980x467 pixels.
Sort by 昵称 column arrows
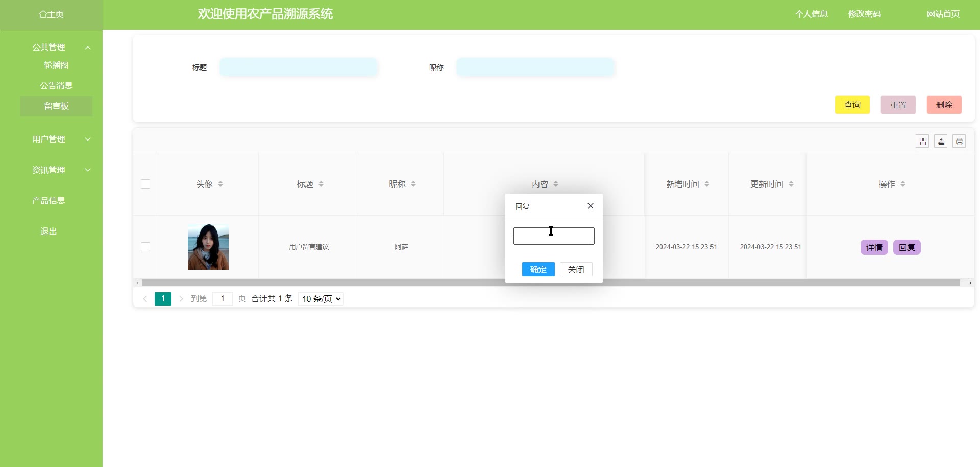pyautogui.click(x=413, y=184)
